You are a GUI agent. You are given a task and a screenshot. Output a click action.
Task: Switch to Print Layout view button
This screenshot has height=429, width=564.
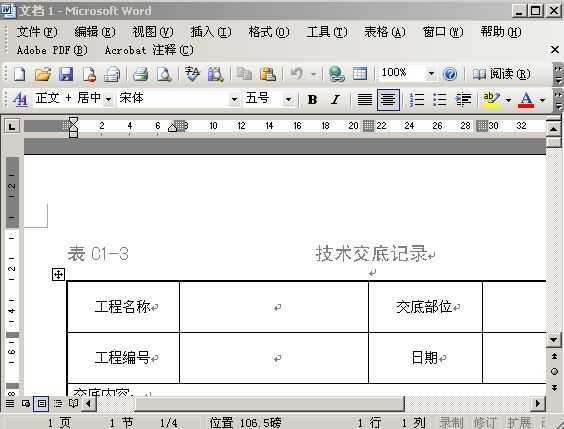pos(41,403)
